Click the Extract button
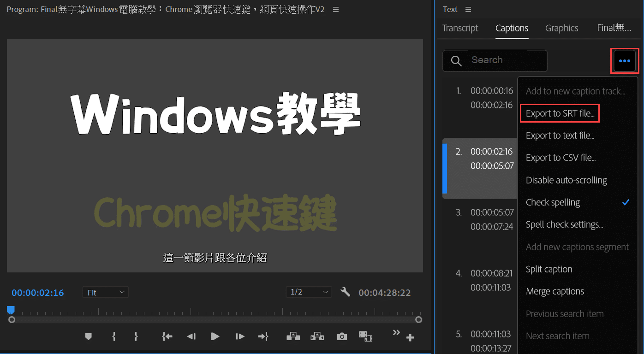The image size is (644, 354). [317, 337]
